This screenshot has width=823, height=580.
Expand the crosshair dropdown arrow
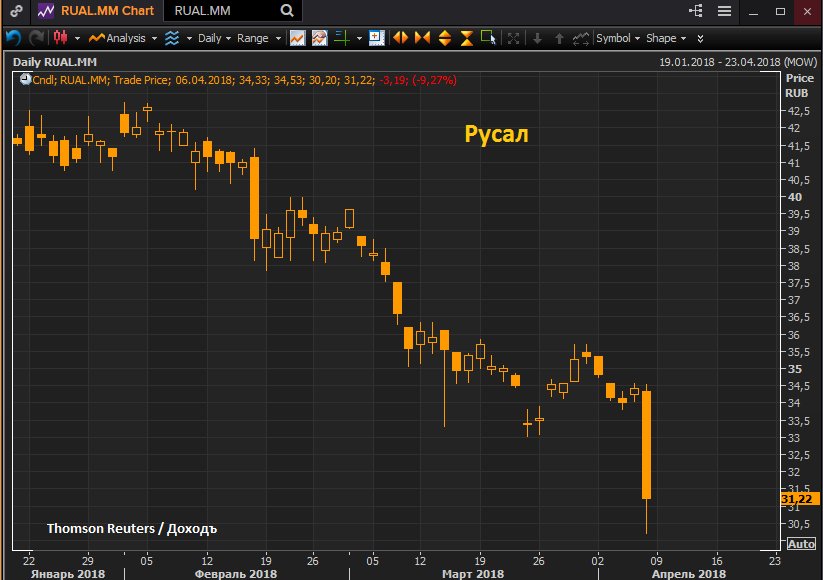pyautogui.click(x=359, y=38)
